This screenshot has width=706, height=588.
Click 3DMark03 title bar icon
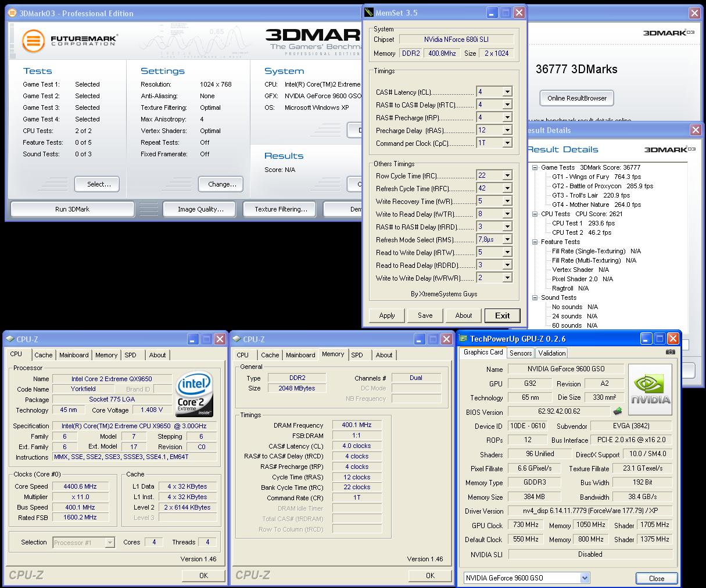click(x=13, y=13)
